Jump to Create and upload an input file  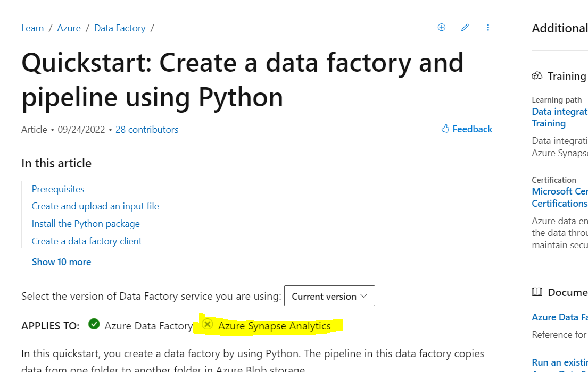tap(95, 206)
